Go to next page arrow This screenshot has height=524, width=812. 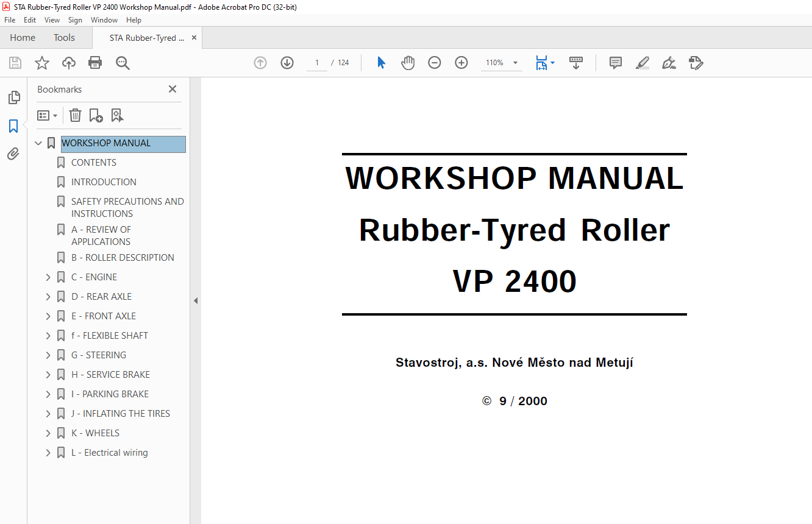point(287,63)
